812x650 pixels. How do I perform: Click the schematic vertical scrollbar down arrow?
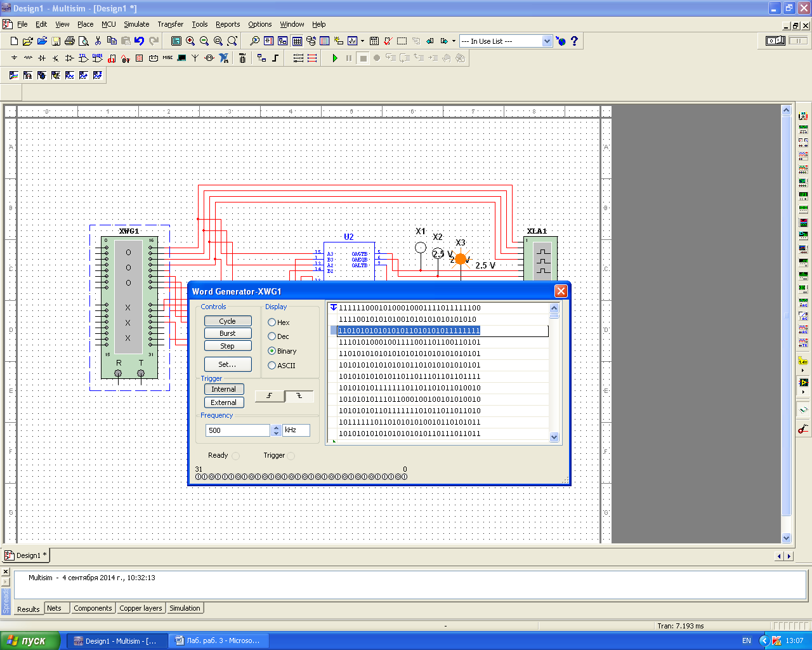point(786,538)
